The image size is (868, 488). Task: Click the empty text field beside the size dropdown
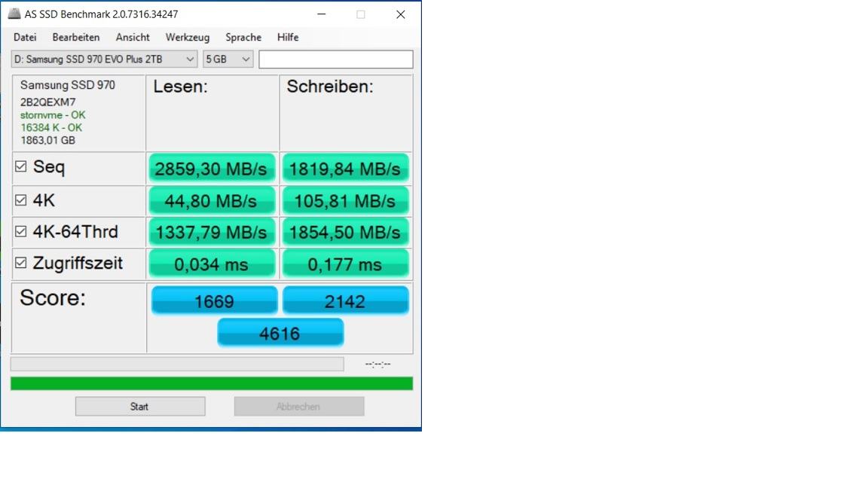[335, 59]
